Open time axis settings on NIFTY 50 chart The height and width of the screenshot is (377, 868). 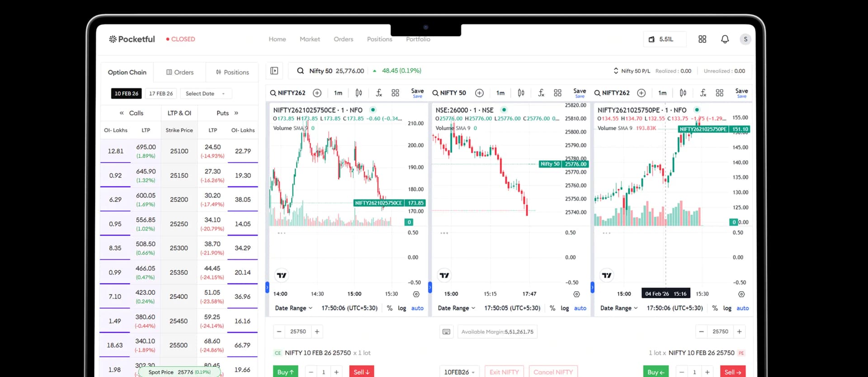(576, 294)
